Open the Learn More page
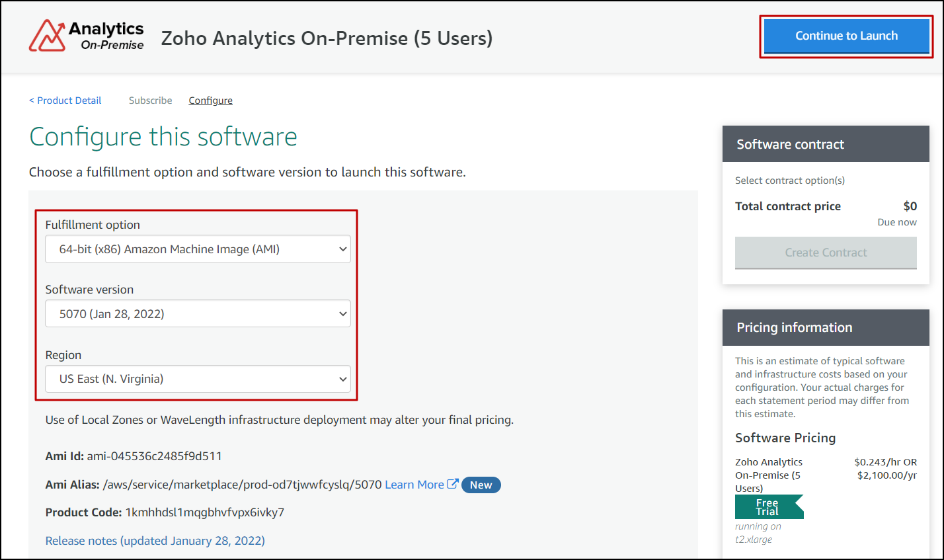This screenshot has height=560, width=944. (x=414, y=483)
